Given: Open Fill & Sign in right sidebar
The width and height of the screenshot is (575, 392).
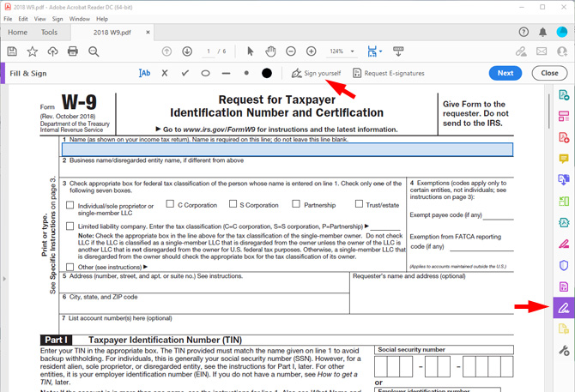Looking at the screenshot, I should (564, 308).
